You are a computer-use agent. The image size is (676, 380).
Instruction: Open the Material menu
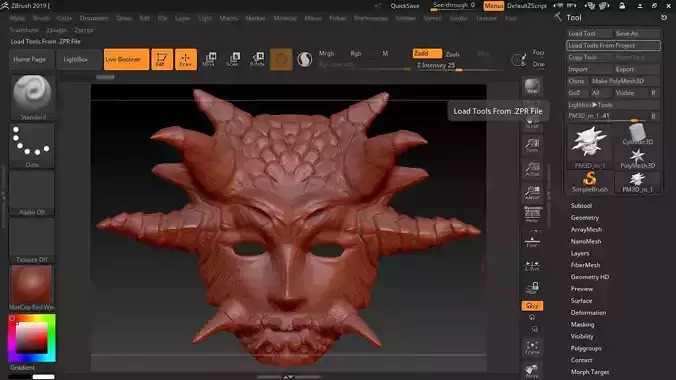(x=285, y=18)
